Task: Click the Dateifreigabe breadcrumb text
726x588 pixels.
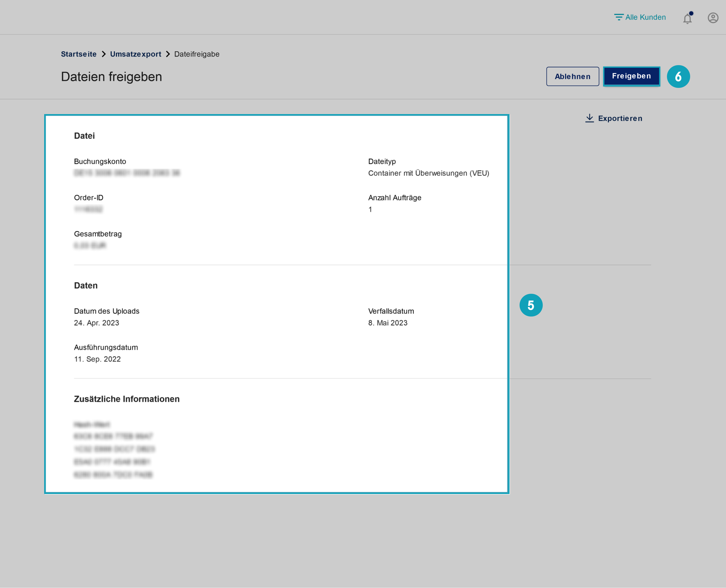Action: pos(197,54)
